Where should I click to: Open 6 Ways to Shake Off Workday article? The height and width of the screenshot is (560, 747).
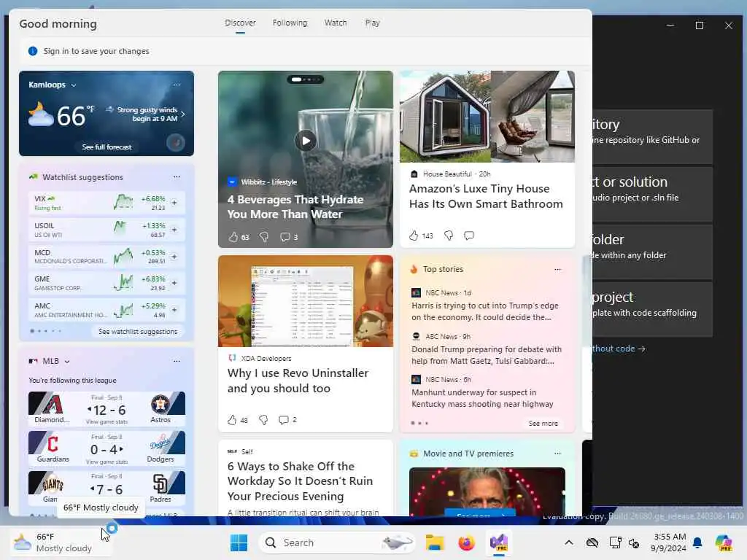click(300, 481)
